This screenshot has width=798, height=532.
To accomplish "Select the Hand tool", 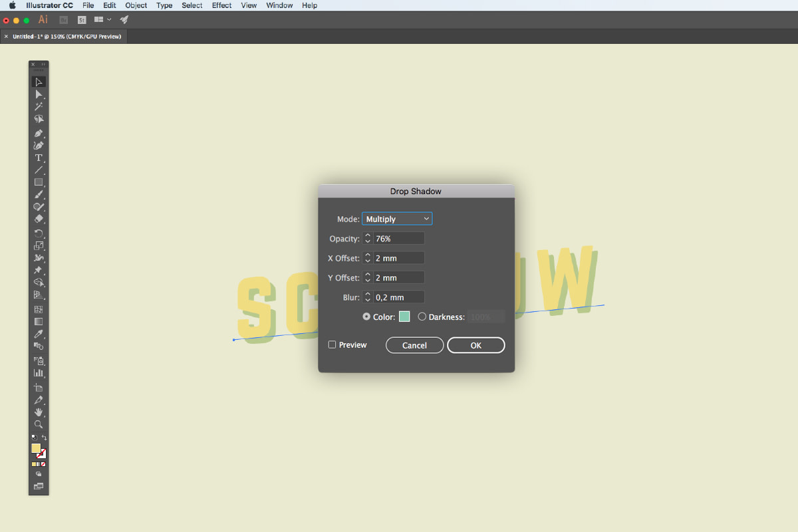I will (39, 412).
